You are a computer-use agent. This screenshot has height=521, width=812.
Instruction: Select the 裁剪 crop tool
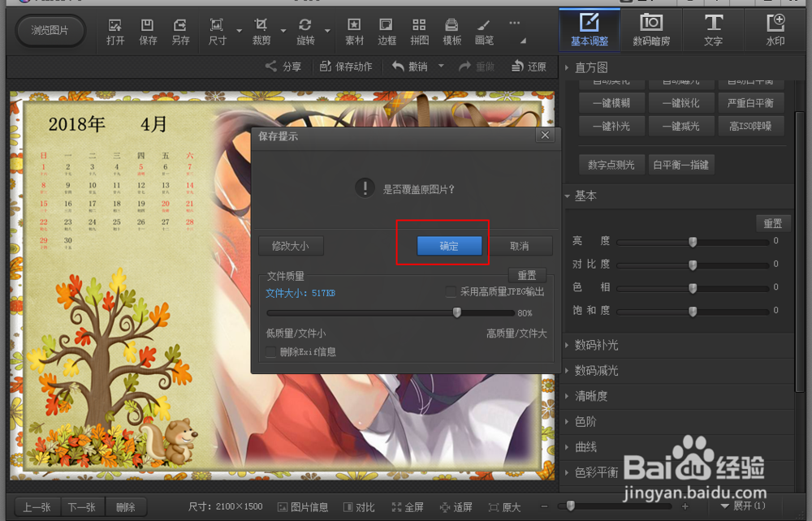(261, 32)
